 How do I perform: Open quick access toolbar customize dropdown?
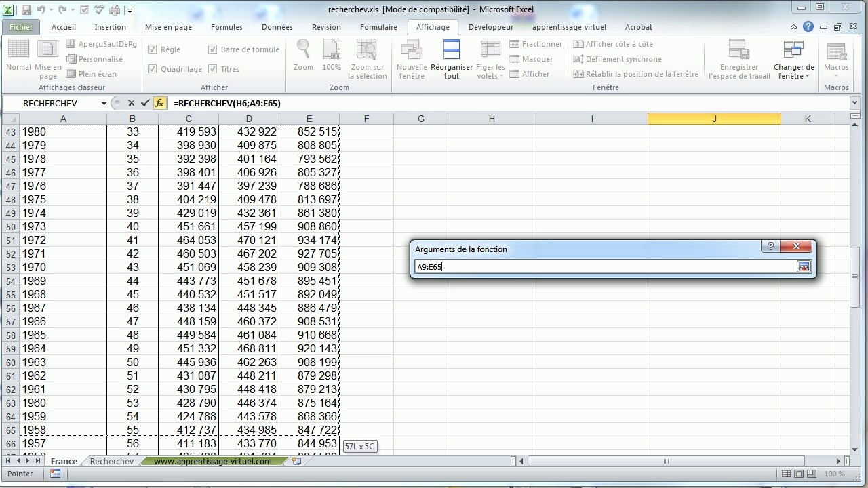point(130,11)
